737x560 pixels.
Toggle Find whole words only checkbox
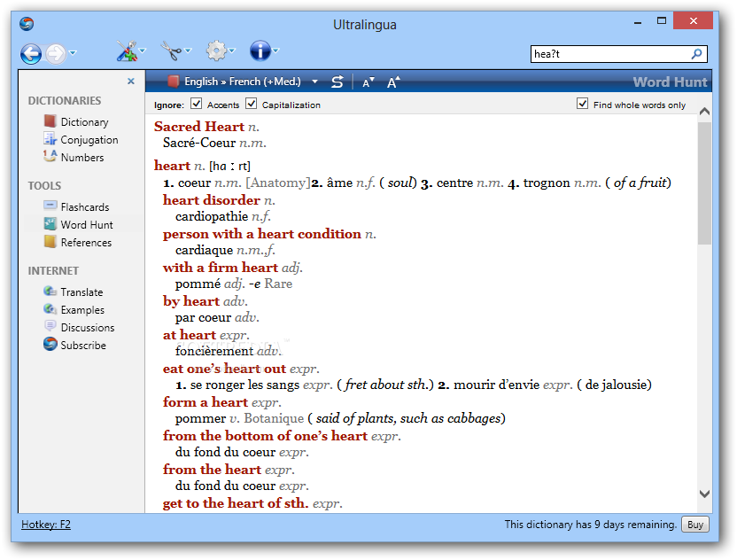[x=582, y=104]
